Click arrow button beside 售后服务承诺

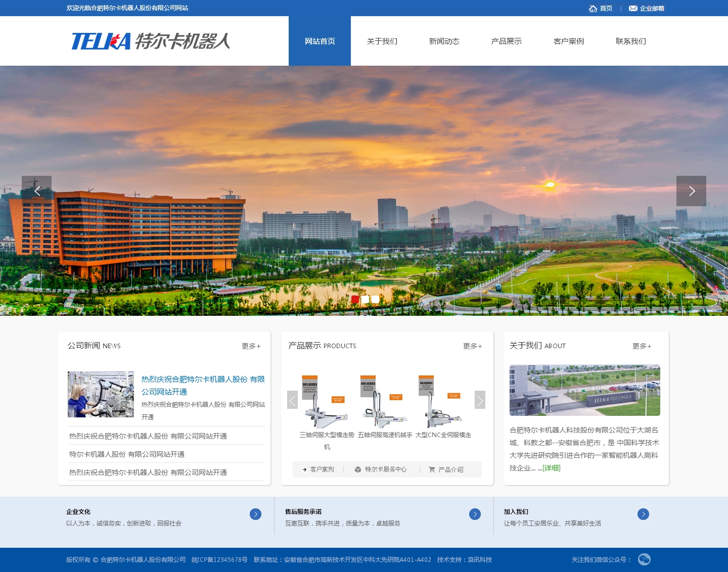pyautogui.click(x=475, y=514)
